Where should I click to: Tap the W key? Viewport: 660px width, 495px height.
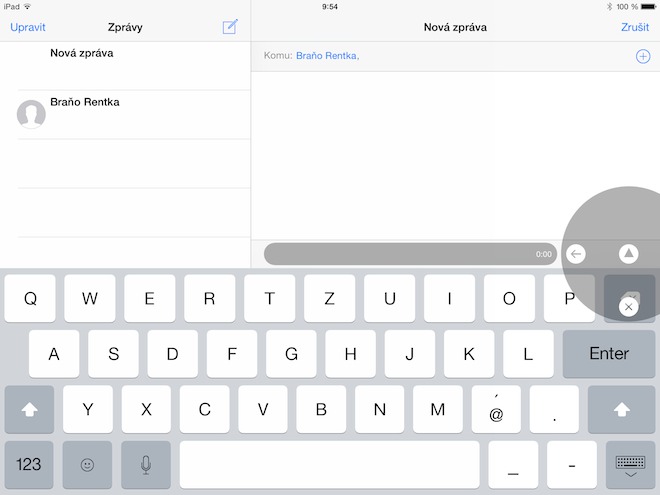point(90,298)
